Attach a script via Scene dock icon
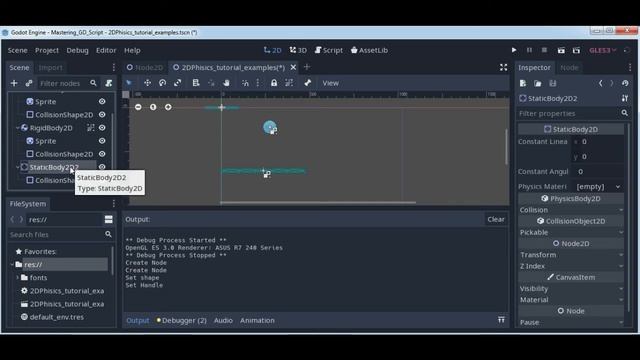Viewport: 640px width, 360px height. pyautogui.click(x=109, y=83)
